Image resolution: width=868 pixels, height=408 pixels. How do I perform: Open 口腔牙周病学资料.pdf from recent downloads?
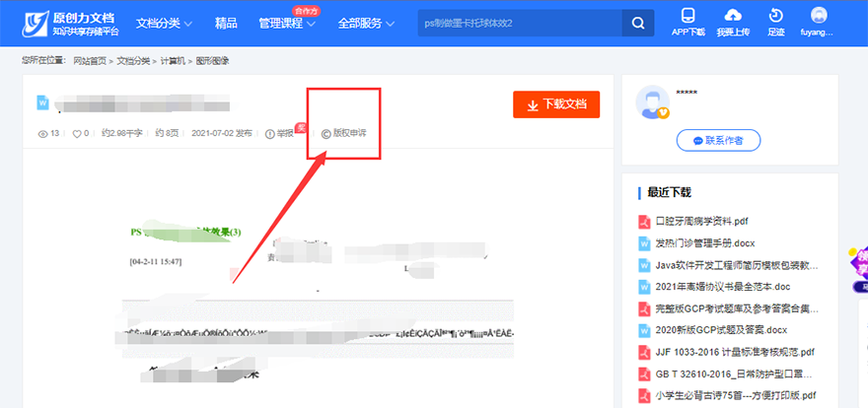tap(702, 221)
